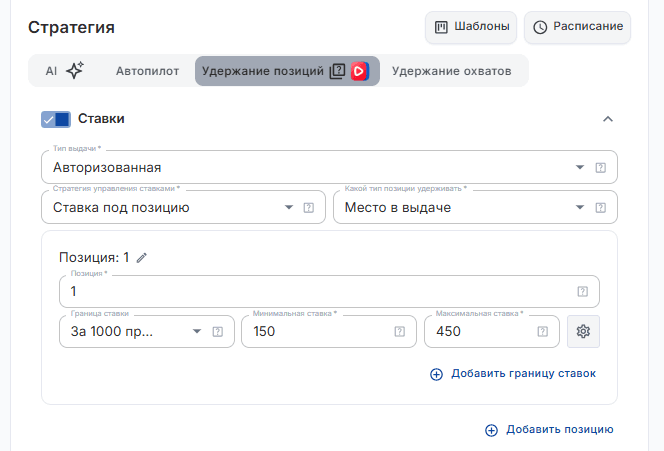Click the Стратегия heading text
The image size is (664, 451).
(72, 28)
